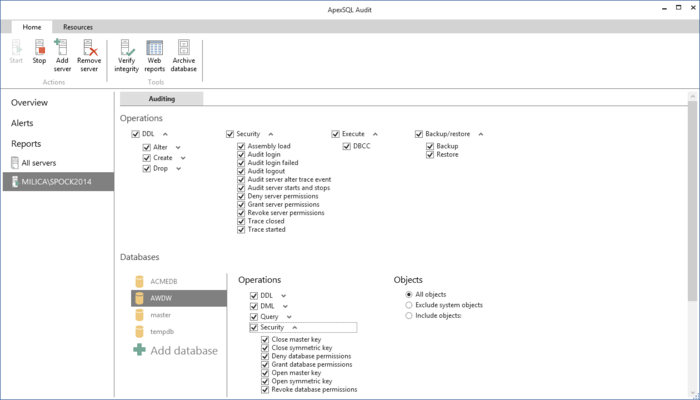Toggle Assembly load checkbox
The width and height of the screenshot is (700, 400).
click(241, 146)
